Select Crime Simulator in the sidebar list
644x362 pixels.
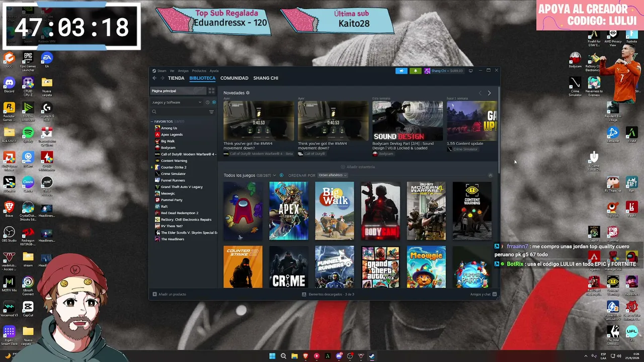(173, 174)
